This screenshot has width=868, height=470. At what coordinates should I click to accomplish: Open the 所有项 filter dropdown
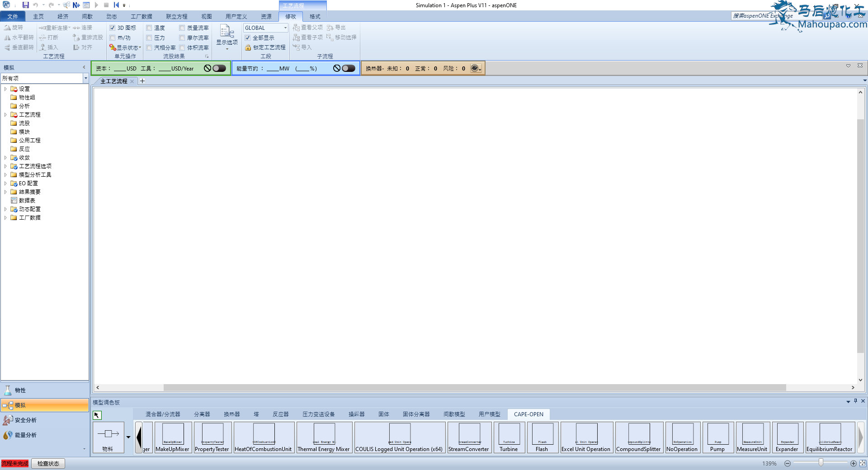pos(85,79)
